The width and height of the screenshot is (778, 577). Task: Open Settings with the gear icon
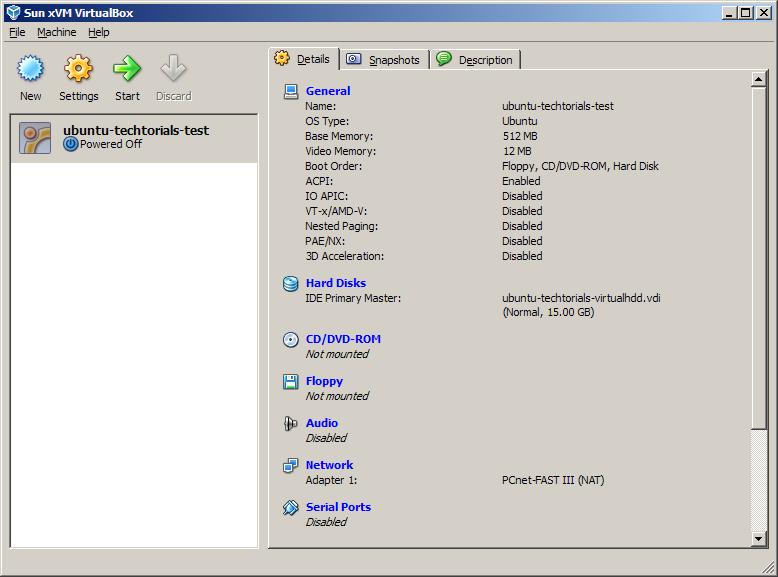coord(78,68)
